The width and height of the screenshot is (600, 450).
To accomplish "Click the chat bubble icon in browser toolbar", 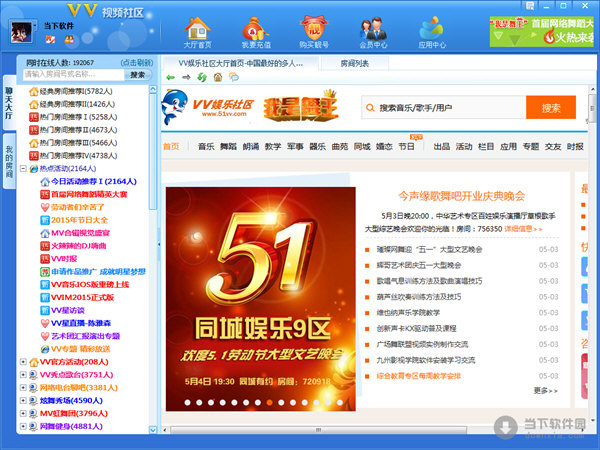I will [x=234, y=77].
